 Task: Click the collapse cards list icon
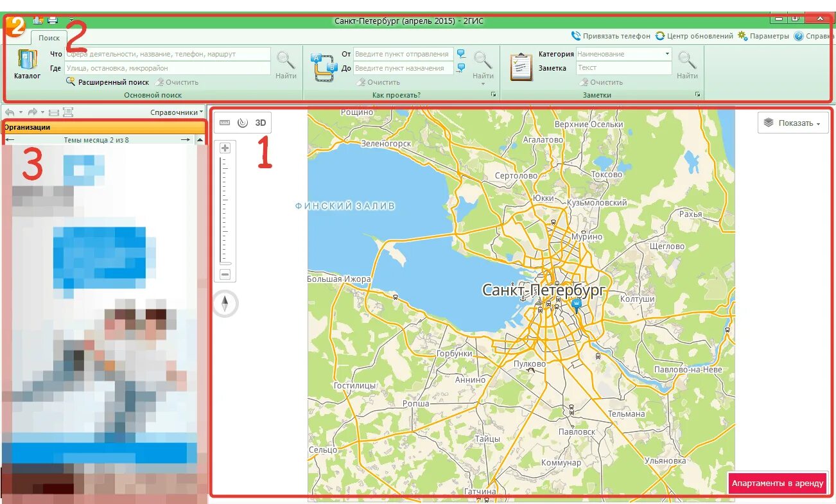click(x=54, y=112)
